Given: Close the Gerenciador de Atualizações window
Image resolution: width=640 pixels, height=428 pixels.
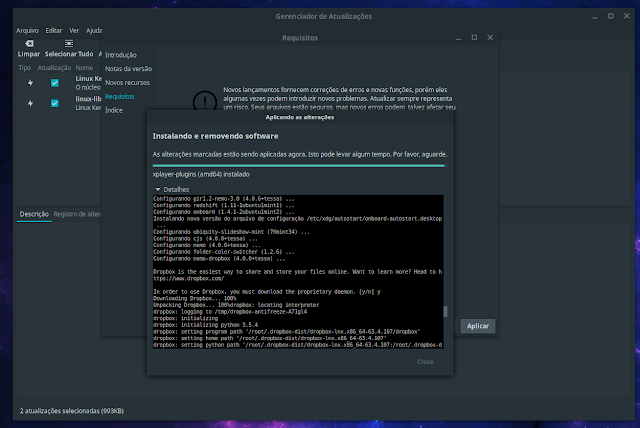Looking at the screenshot, I should pyautogui.click(x=627, y=16).
